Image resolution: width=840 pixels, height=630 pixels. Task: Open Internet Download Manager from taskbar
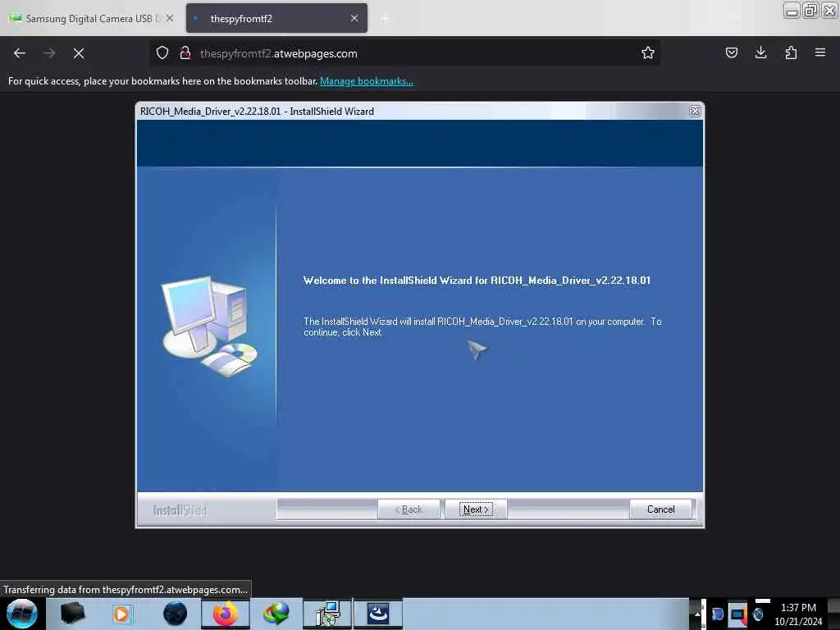276,614
